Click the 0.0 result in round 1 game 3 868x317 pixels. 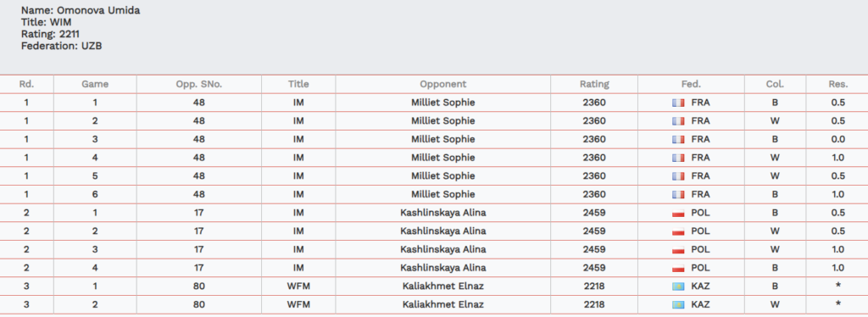tap(837, 139)
